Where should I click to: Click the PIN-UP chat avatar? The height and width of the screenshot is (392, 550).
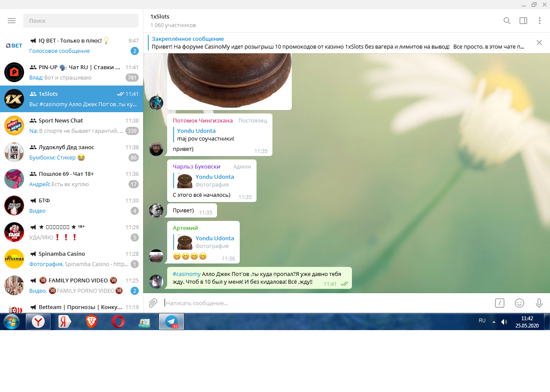coord(14,72)
